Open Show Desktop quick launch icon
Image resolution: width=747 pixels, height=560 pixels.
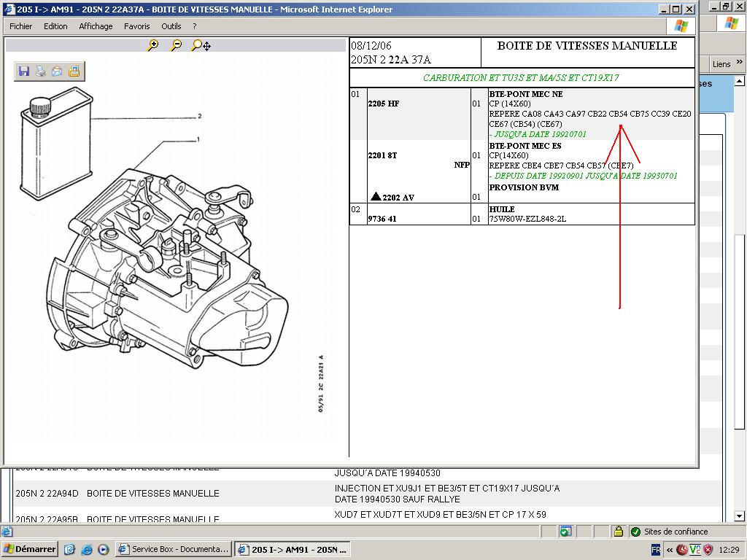(69, 550)
